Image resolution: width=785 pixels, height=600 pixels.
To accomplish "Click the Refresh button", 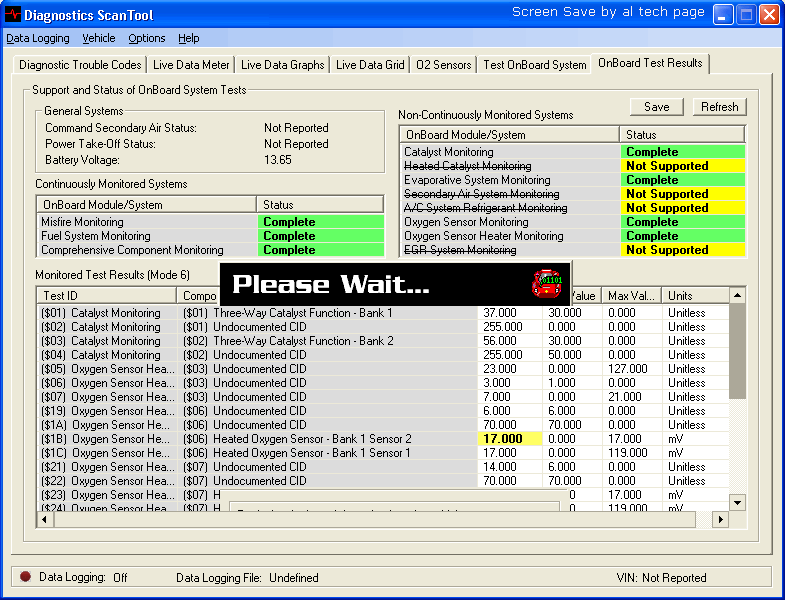I will (x=719, y=107).
